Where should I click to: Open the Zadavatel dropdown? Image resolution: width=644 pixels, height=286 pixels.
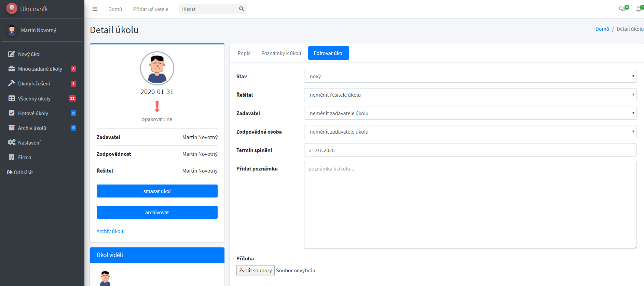470,113
